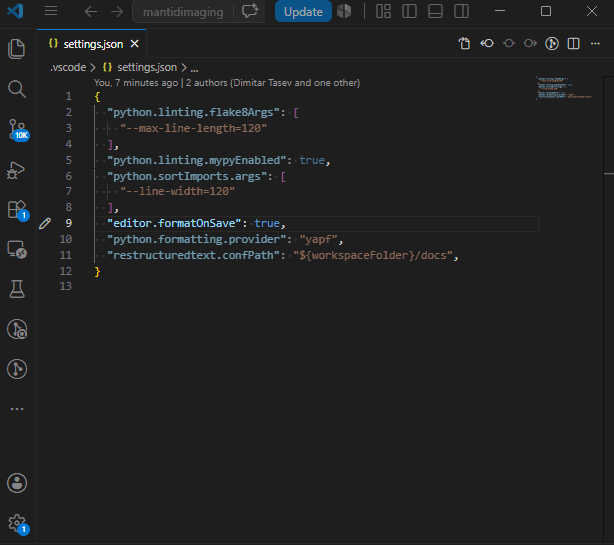This screenshot has height=545, width=614.
Task: Click the .vscode breadcrumb
Action: click(68, 67)
